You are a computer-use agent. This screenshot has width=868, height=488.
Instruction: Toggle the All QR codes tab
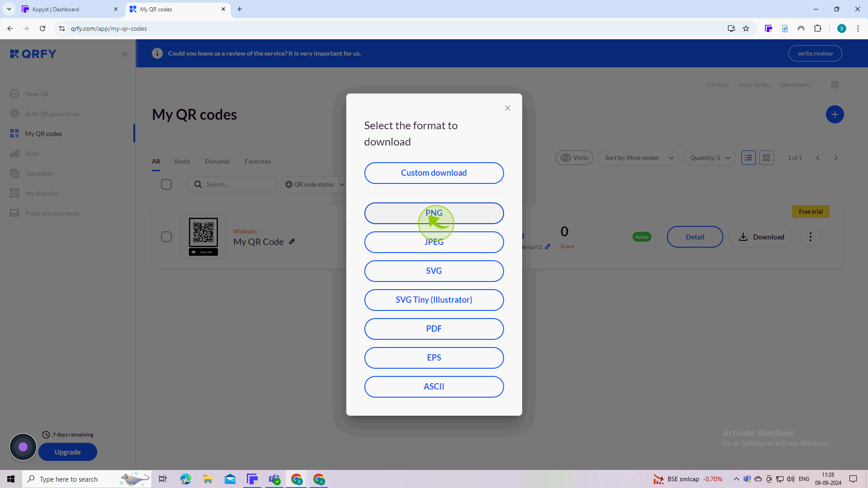pyautogui.click(x=156, y=161)
